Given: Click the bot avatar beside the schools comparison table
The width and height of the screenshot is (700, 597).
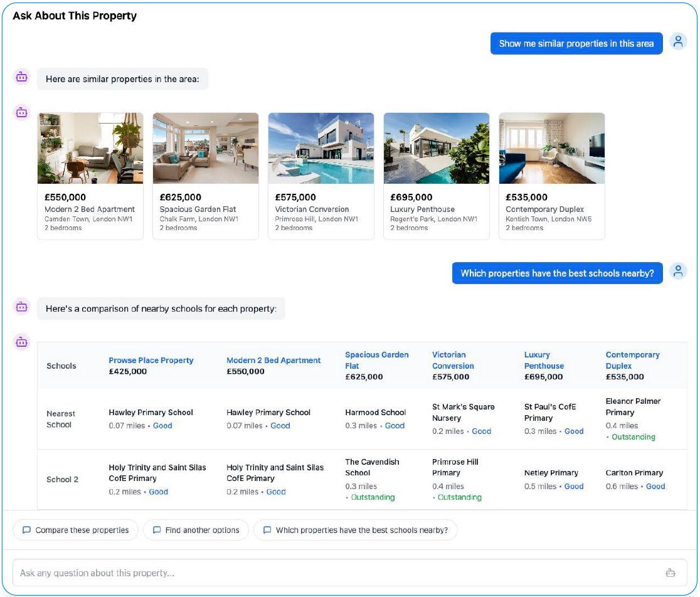Looking at the screenshot, I should click(22, 342).
